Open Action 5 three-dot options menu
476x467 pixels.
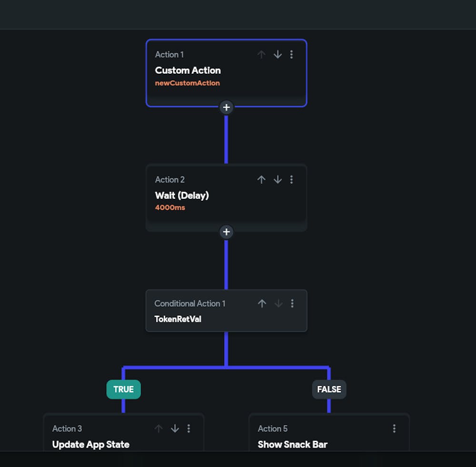pos(394,428)
